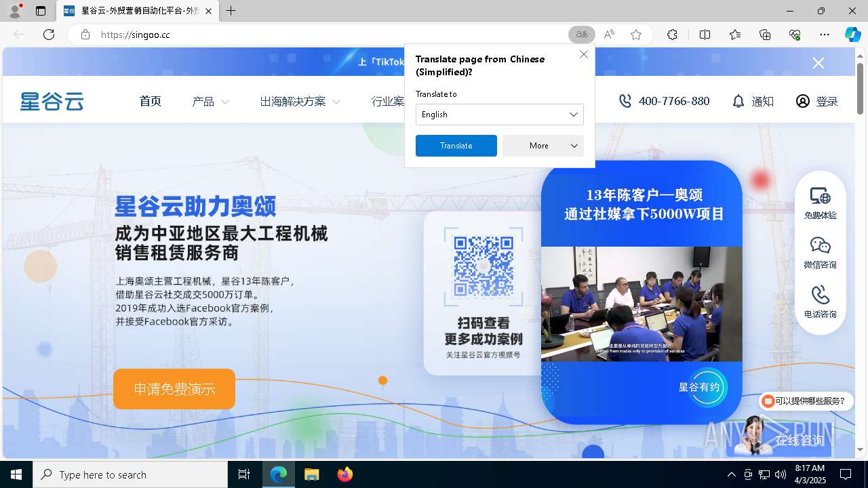Screen dimensions: 868x488
Task: Click the page vertical scrollbar thumb
Action: (860, 88)
